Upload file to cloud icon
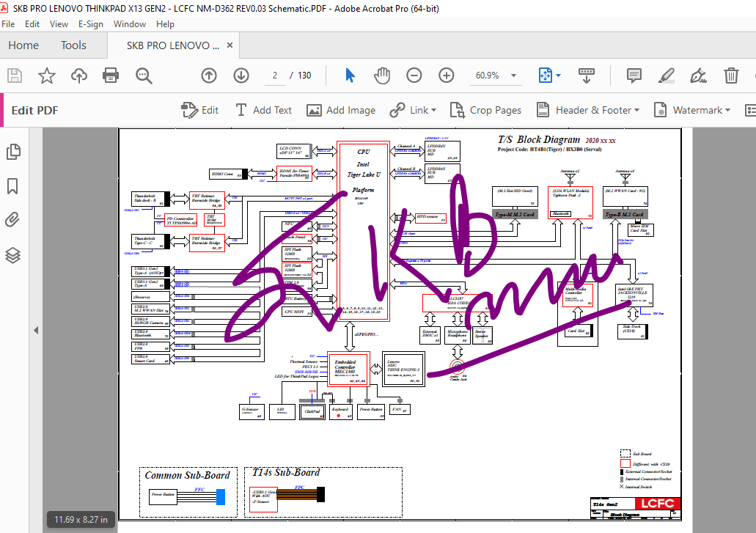The height and width of the screenshot is (533, 756). pos(79,76)
